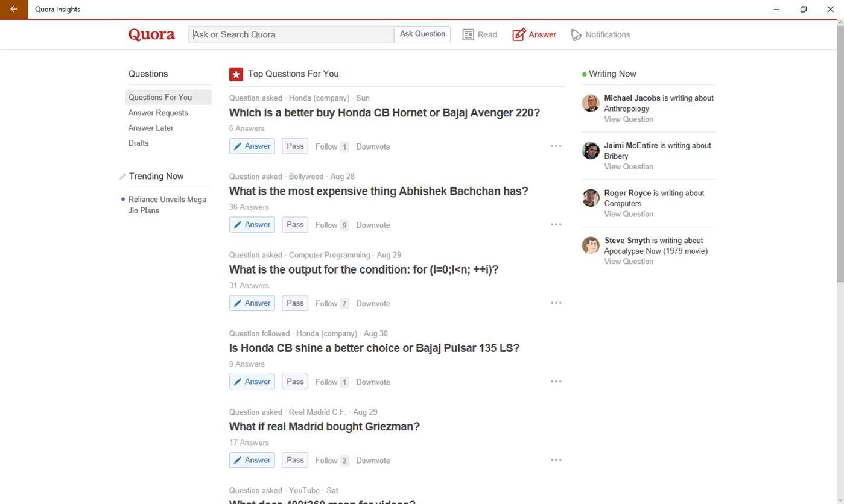Answer the Abhishek Bachchan question
This screenshot has width=844, height=504.
pos(252,224)
